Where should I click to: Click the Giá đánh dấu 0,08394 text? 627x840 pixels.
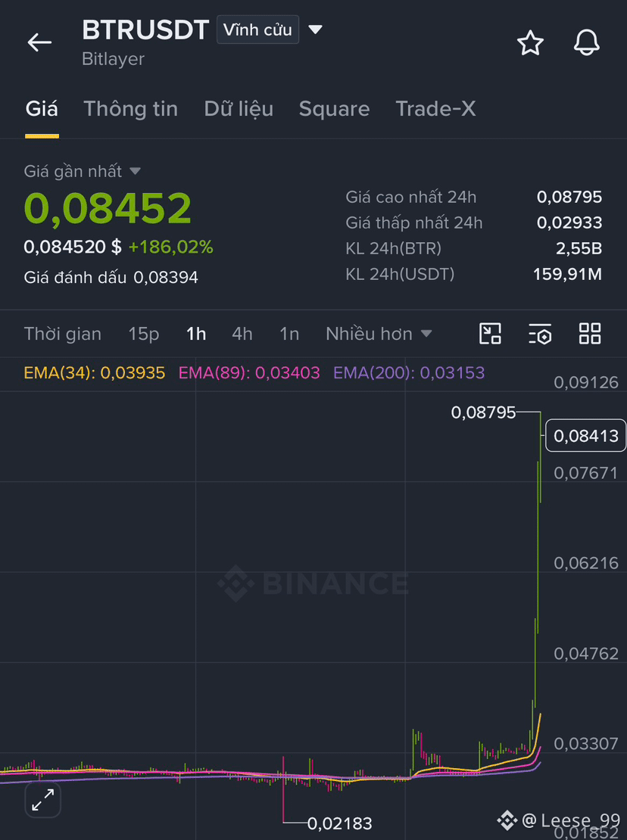(111, 277)
